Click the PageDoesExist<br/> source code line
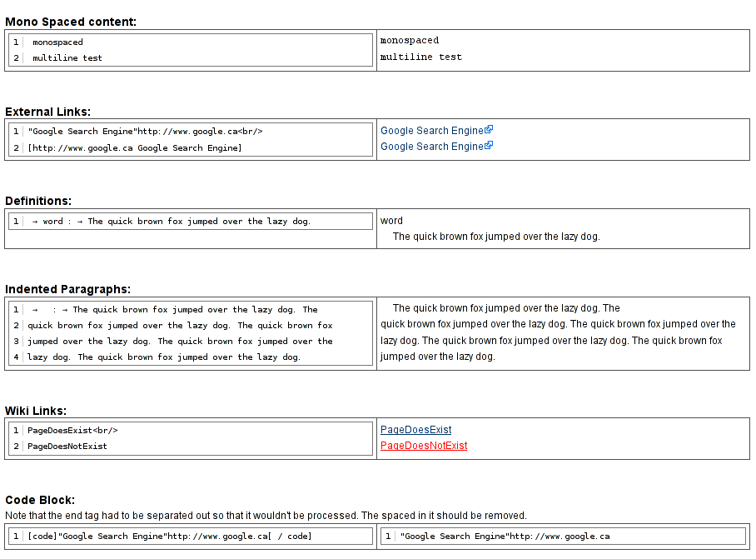 72,431
